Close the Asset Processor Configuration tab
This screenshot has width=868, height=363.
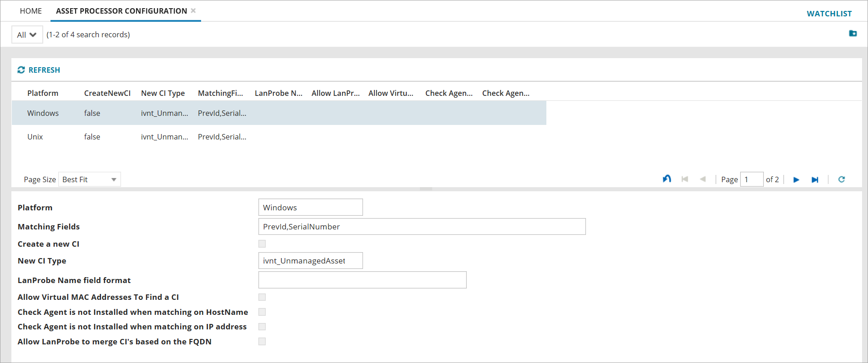point(193,10)
